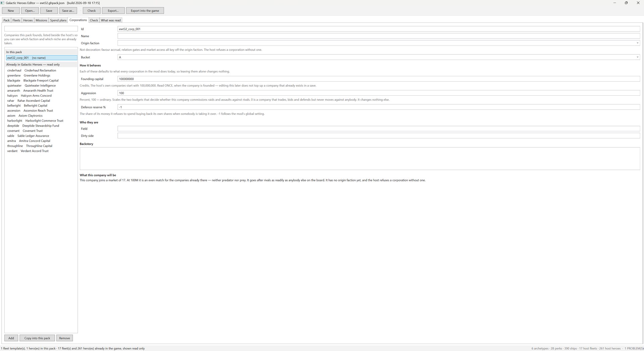The width and height of the screenshot is (644, 351).
Task: Open the Heroes tab
Action: [x=28, y=20]
